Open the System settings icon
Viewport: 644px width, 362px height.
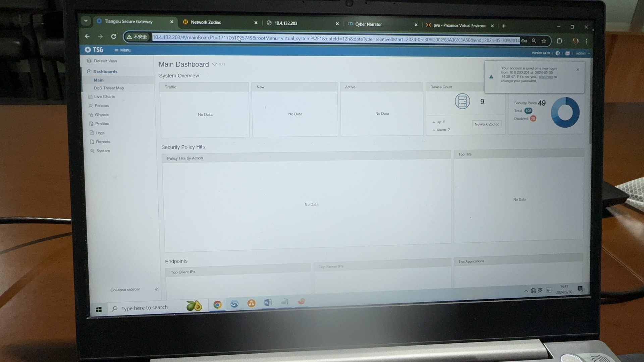92,151
